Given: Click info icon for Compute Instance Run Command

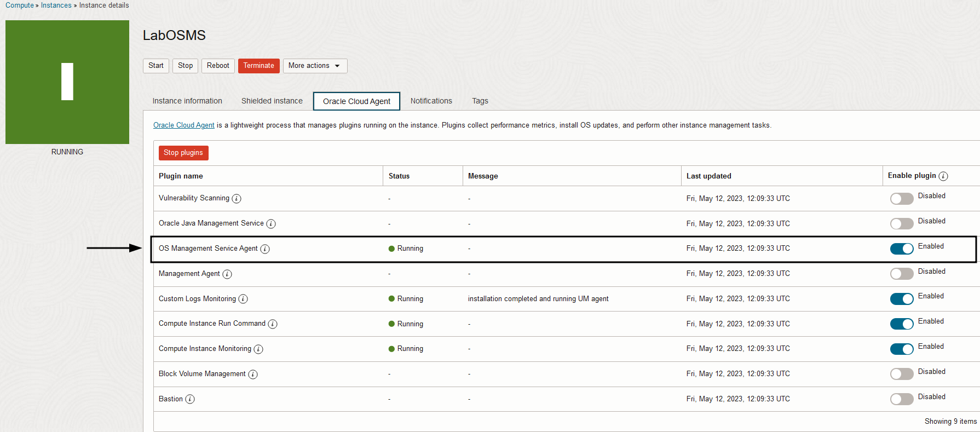Looking at the screenshot, I should click(x=273, y=324).
